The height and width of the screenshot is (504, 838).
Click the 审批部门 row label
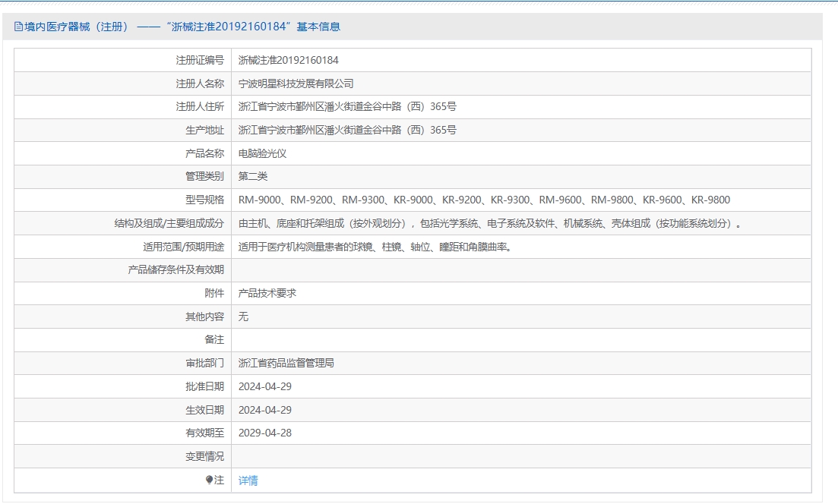pyautogui.click(x=204, y=363)
